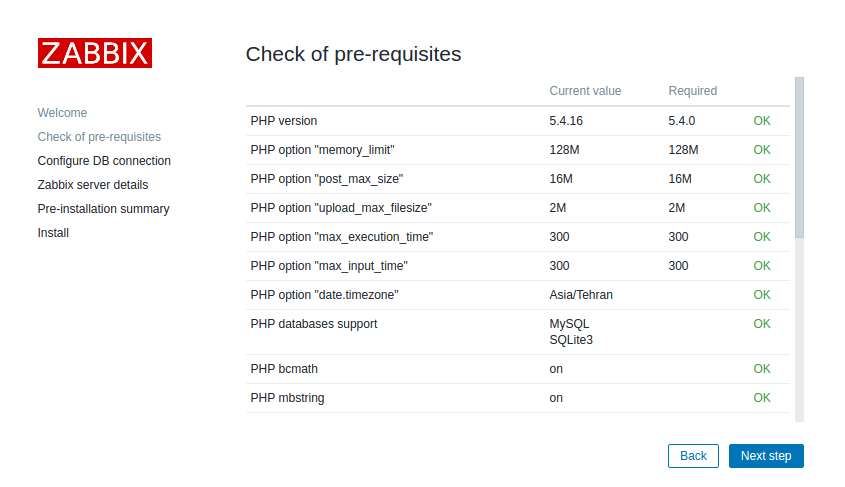Click OK status for PHP bcmath
845x487 pixels.
click(762, 369)
